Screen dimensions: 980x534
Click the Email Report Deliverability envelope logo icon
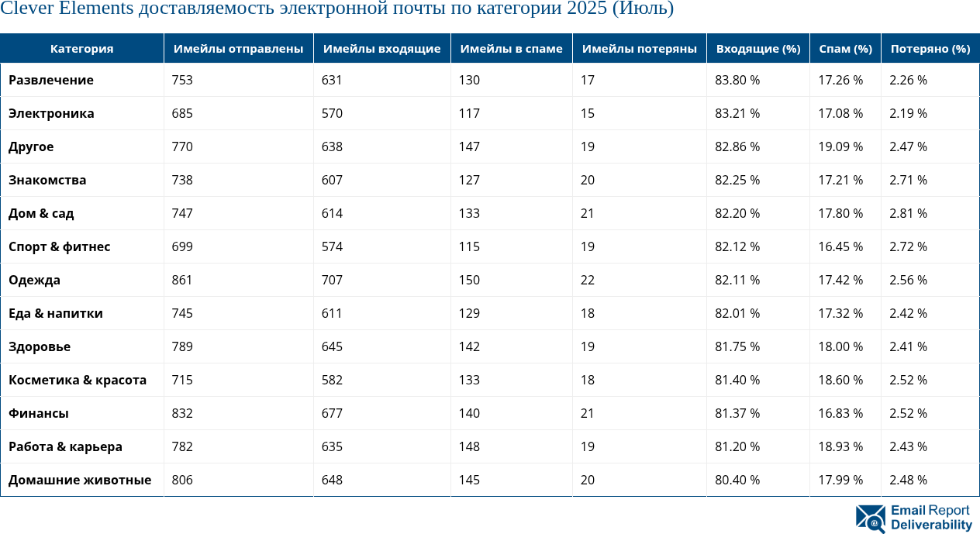pyautogui.click(x=870, y=518)
